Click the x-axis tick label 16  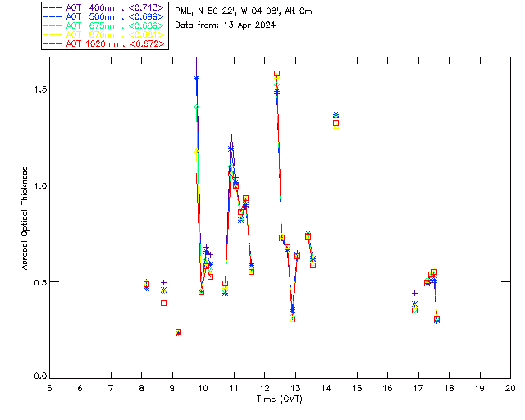[x=387, y=389]
